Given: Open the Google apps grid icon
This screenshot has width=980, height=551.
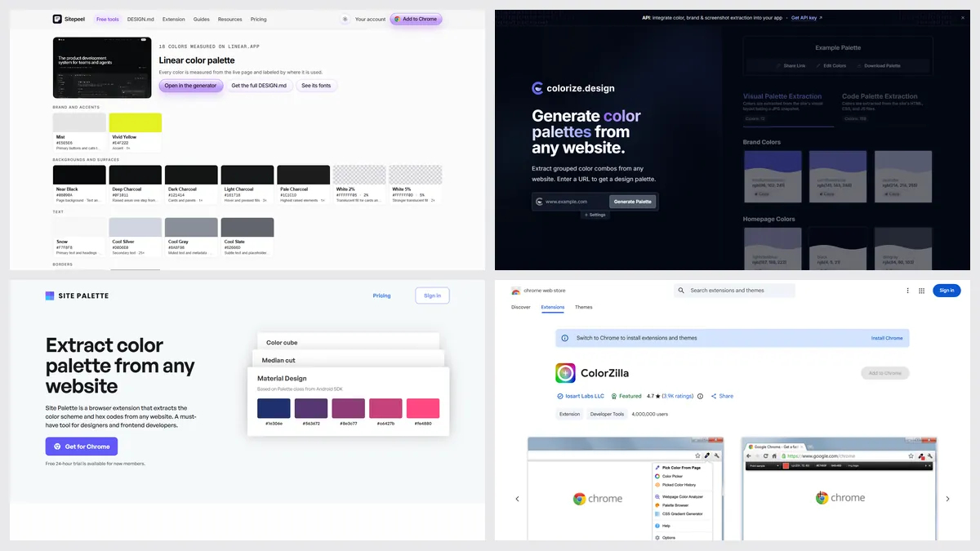Looking at the screenshot, I should (x=922, y=291).
